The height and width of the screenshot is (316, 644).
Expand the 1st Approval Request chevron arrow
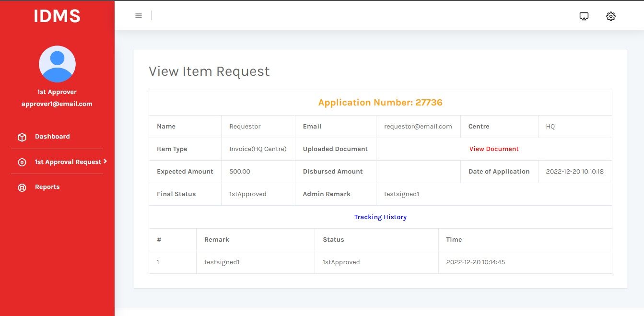[x=105, y=162]
